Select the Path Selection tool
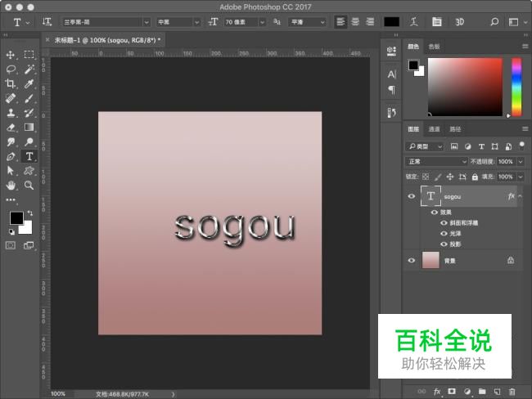The height and width of the screenshot is (399, 532). click(11, 171)
